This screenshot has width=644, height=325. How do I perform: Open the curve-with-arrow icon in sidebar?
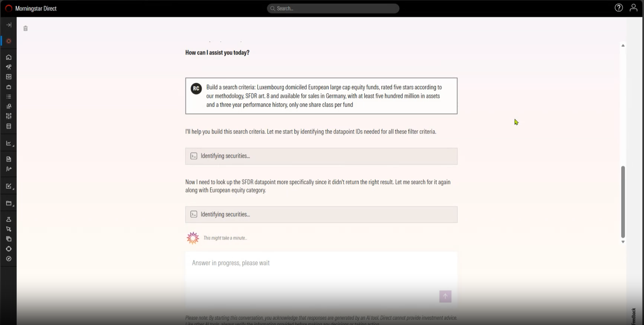(x=9, y=169)
